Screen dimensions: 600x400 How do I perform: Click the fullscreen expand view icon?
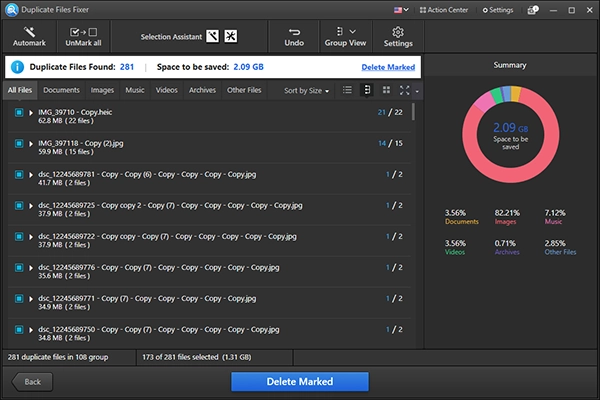click(x=404, y=90)
